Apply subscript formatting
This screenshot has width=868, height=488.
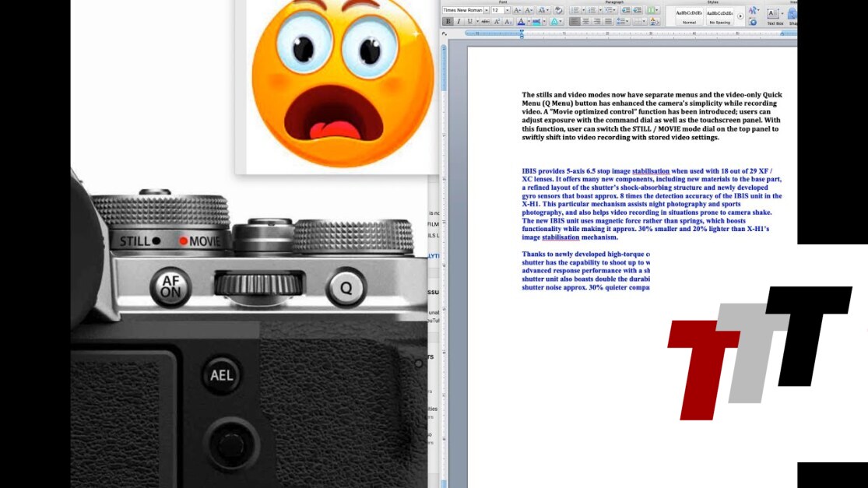pos(508,22)
